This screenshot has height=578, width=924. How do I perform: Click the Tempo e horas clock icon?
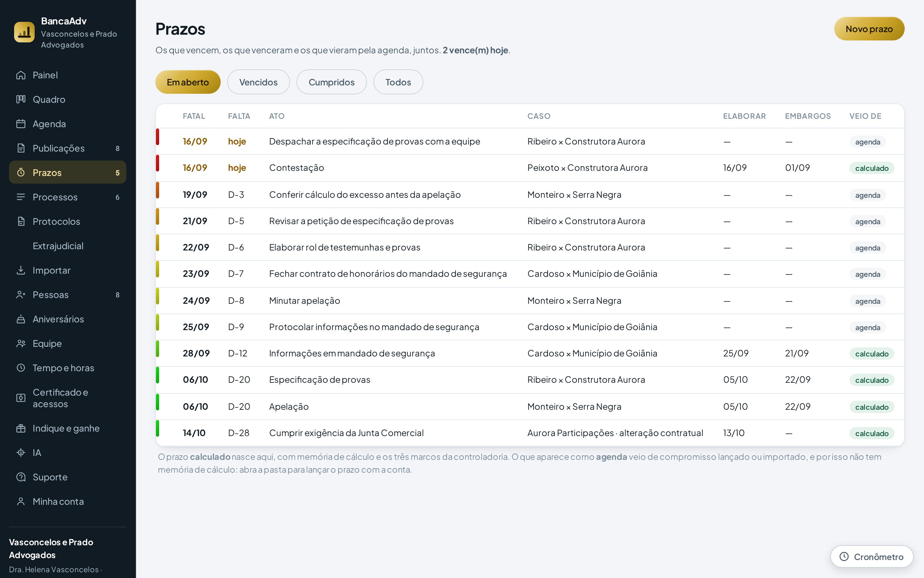21,368
